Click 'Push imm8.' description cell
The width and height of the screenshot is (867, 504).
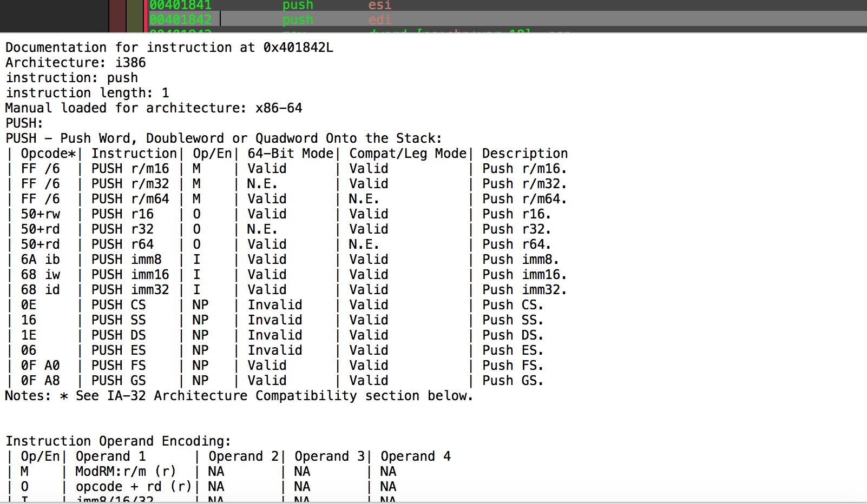click(521, 260)
